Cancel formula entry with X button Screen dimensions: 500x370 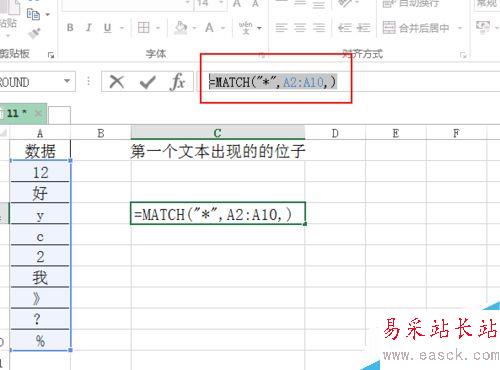tap(117, 81)
